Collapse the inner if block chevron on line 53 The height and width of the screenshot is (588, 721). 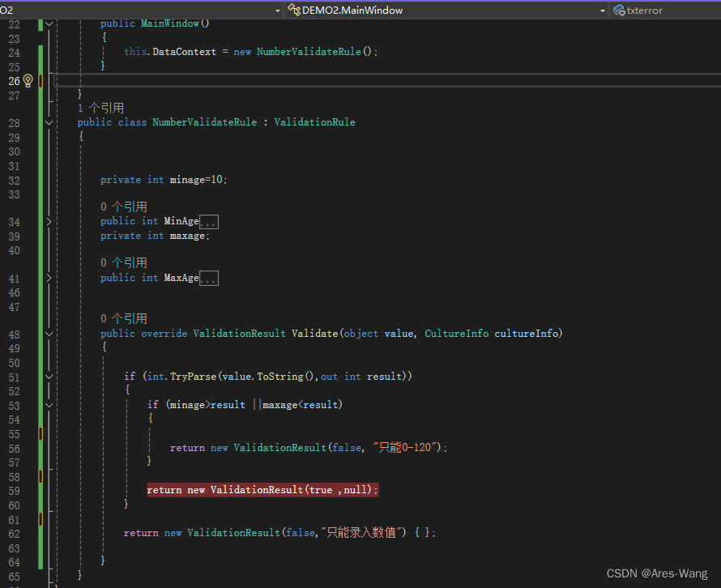(49, 404)
